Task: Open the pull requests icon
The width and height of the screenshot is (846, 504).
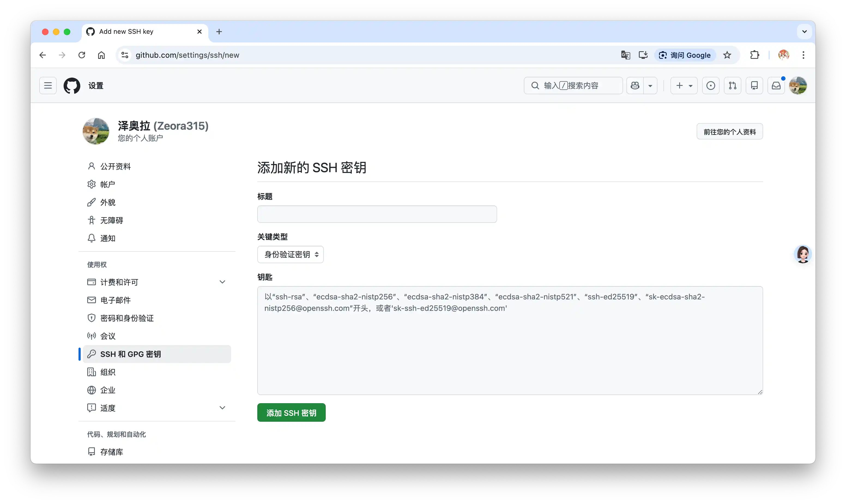Action: 733,86
